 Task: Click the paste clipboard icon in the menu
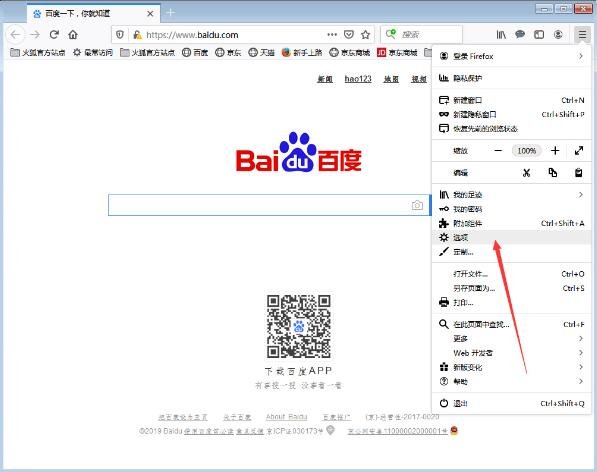click(578, 173)
